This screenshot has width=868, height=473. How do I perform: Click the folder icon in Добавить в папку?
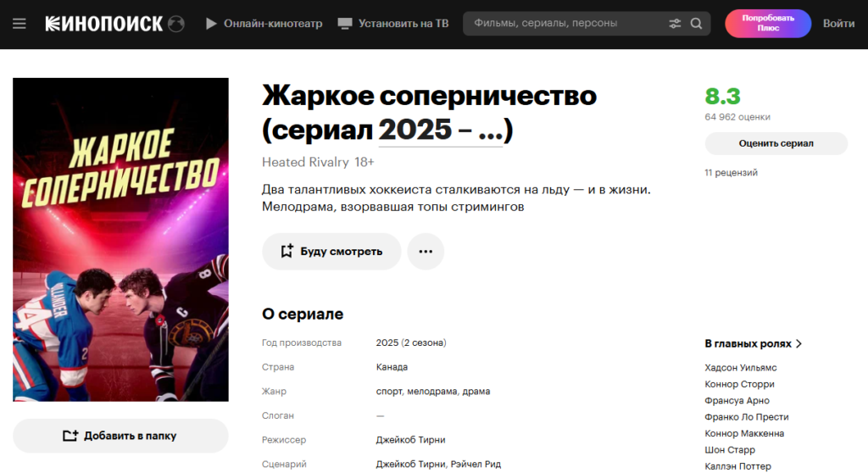tap(71, 436)
